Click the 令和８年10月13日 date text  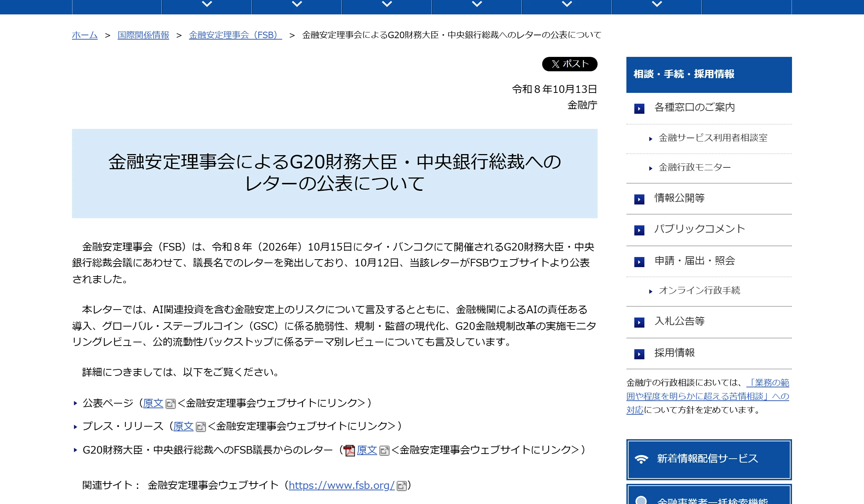(x=555, y=89)
